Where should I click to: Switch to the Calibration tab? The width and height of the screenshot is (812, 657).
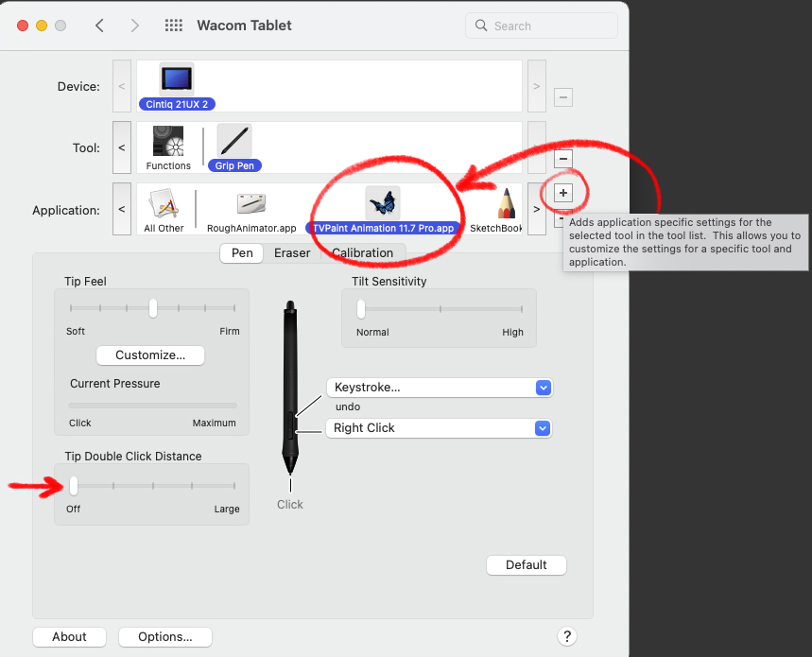(x=362, y=253)
